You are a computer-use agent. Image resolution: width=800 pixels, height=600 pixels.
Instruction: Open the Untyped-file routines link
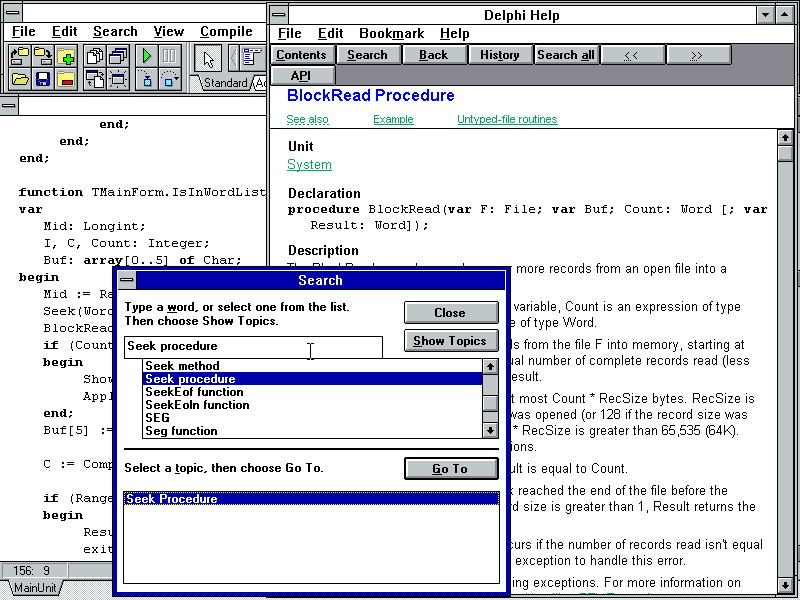point(507,119)
